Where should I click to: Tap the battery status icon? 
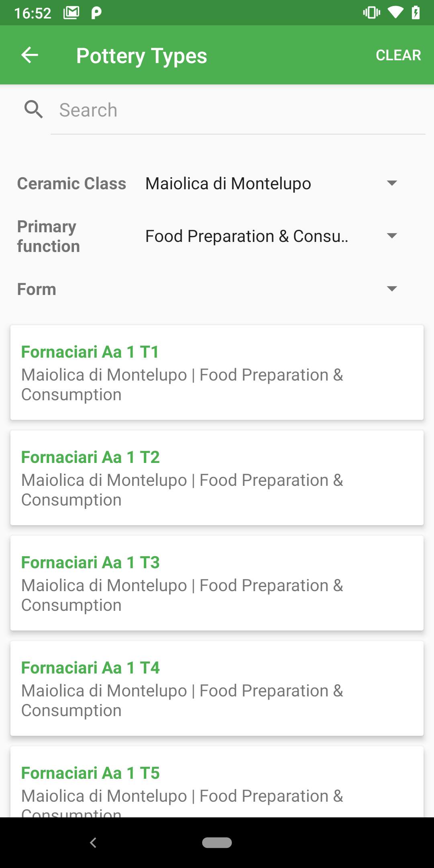tap(416, 13)
